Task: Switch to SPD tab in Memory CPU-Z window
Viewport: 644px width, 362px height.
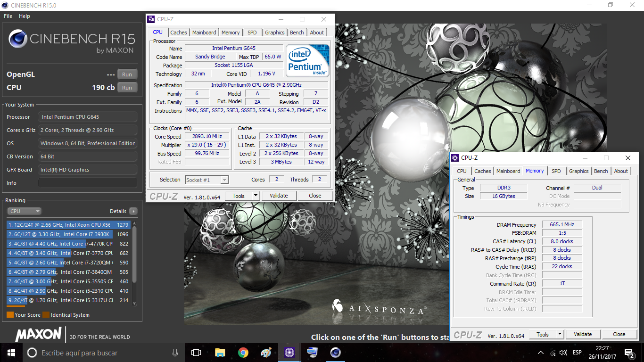Action: [x=556, y=171]
